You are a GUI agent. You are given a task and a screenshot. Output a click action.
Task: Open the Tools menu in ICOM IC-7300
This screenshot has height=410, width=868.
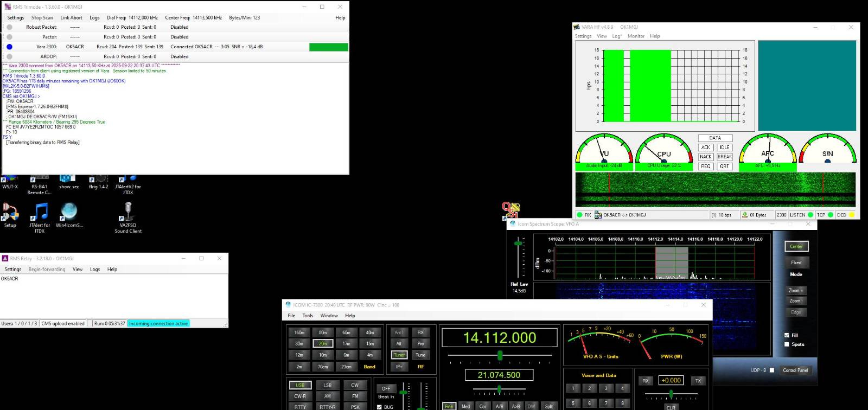click(x=308, y=316)
